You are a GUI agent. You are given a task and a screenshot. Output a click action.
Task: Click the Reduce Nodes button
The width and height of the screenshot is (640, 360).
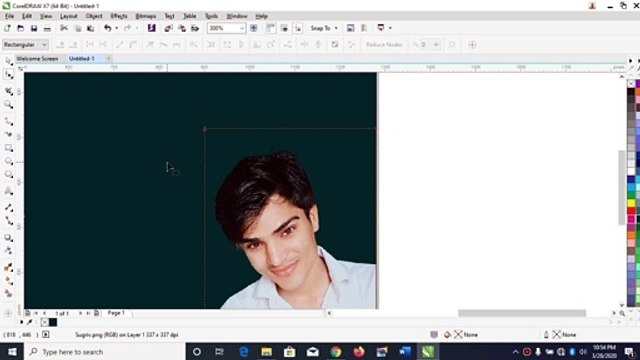tap(384, 44)
